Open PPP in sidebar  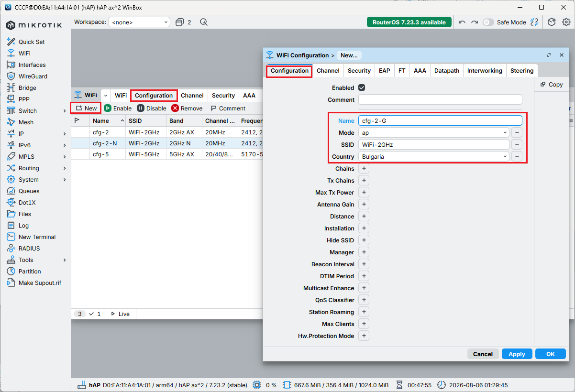24,99
